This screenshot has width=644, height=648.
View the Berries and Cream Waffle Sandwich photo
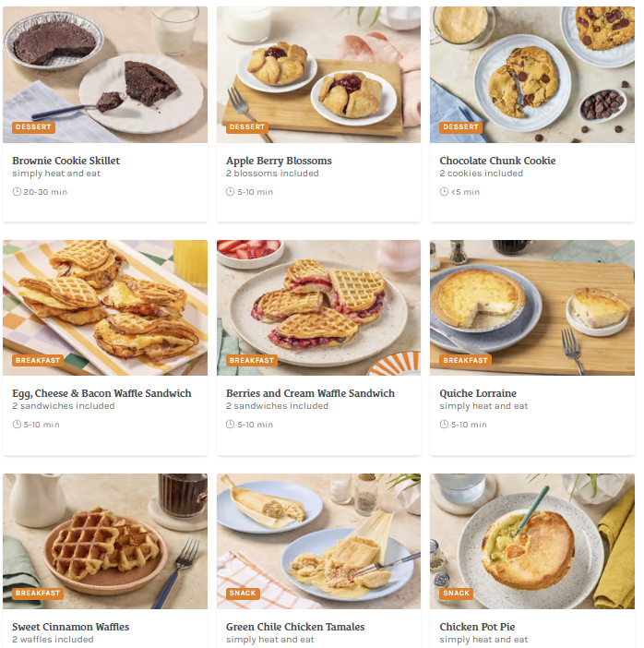[318, 308]
